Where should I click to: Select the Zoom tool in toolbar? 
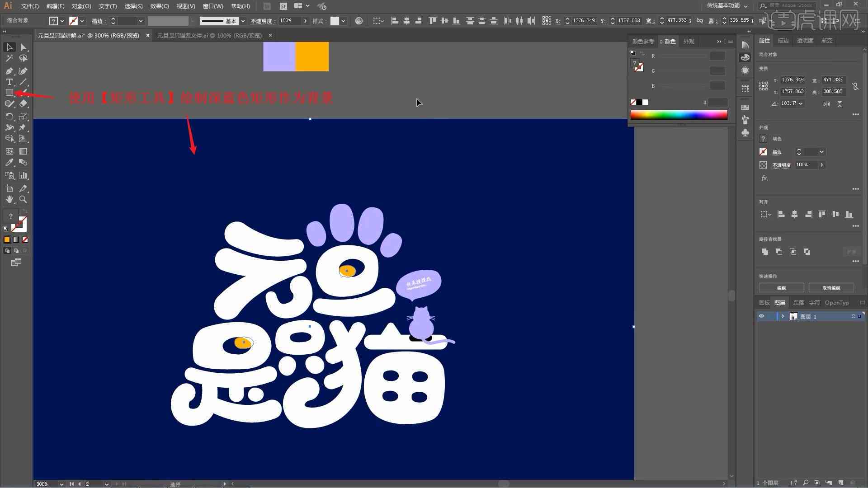coord(23,199)
